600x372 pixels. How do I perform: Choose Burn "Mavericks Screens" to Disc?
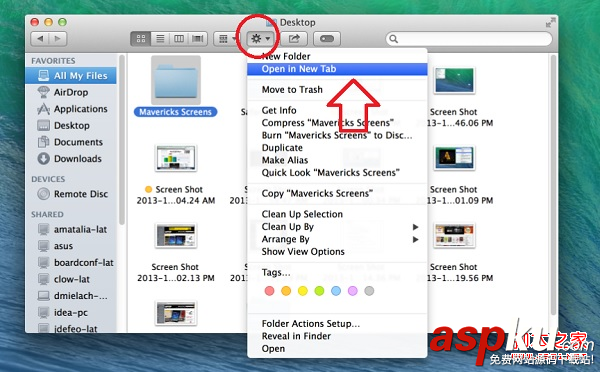pos(337,135)
